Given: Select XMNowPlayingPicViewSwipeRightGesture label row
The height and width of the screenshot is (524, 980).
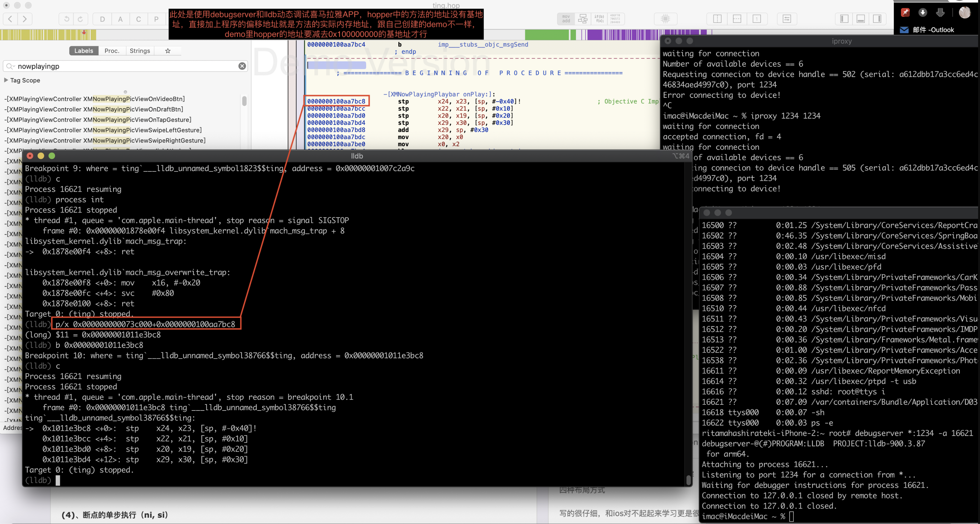Looking at the screenshot, I should click(104, 140).
